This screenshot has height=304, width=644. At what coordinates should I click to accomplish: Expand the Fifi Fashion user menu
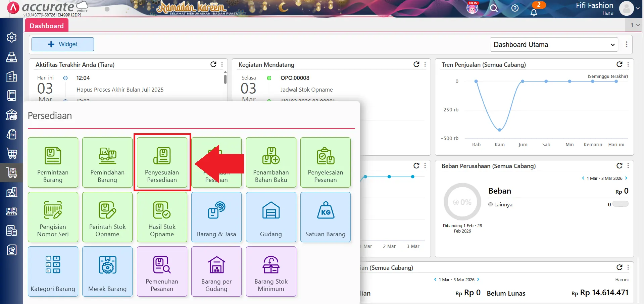coord(637,8)
